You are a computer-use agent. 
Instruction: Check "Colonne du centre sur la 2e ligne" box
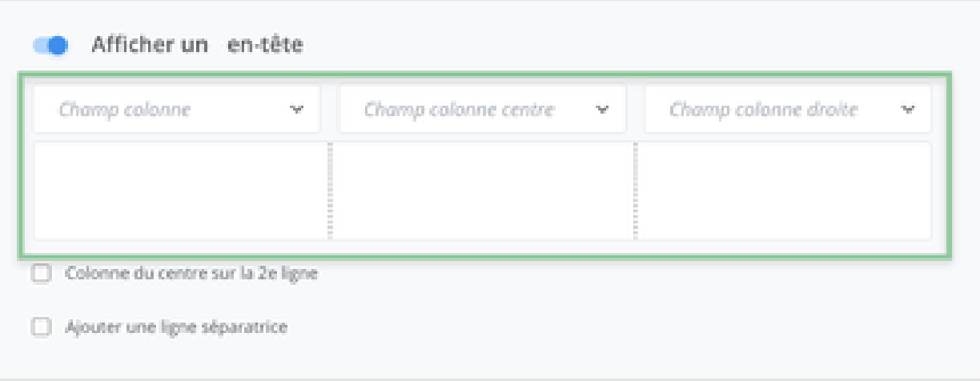click(x=40, y=274)
